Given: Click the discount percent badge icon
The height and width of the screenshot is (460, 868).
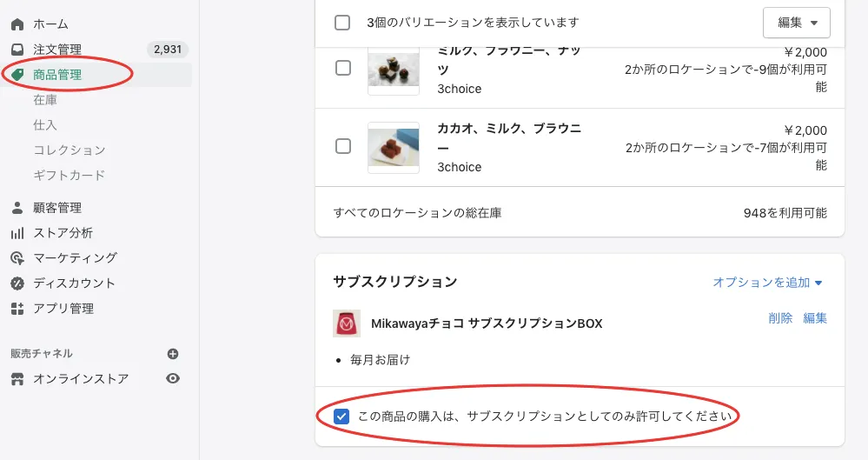Looking at the screenshot, I should click(x=17, y=283).
